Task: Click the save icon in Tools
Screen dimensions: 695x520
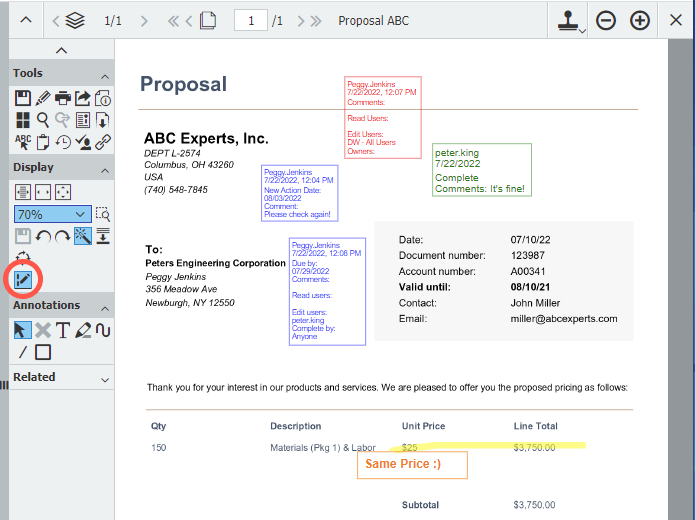Action: pos(23,97)
